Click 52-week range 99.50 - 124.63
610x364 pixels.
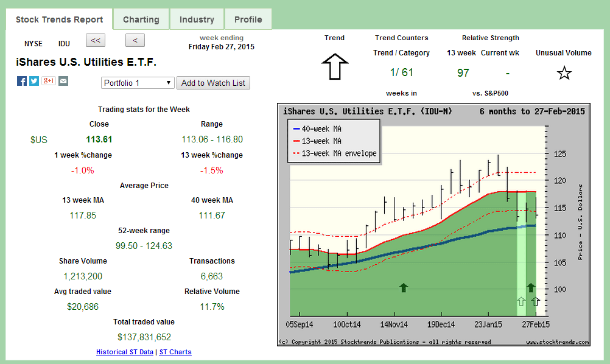click(144, 246)
